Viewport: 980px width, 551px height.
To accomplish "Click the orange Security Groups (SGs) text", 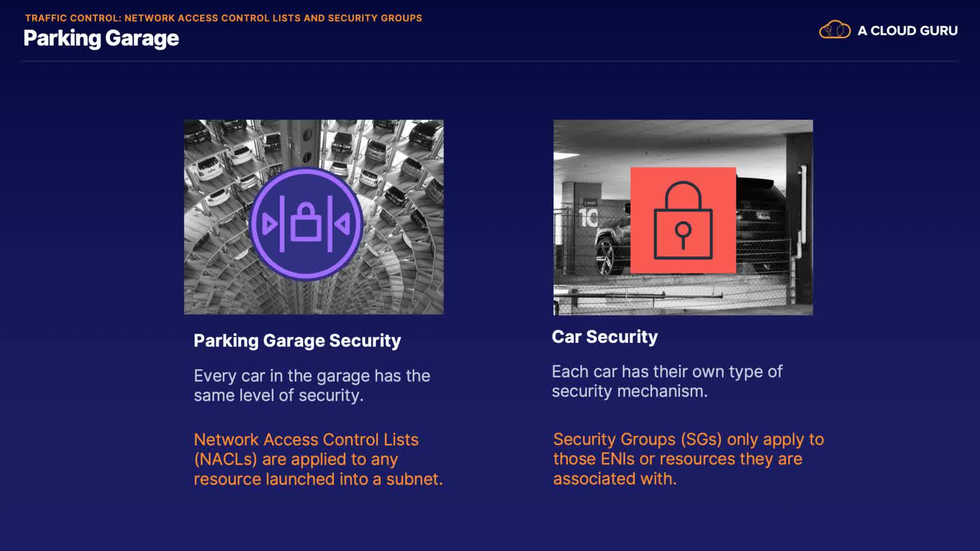I will [x=688, y=459].
